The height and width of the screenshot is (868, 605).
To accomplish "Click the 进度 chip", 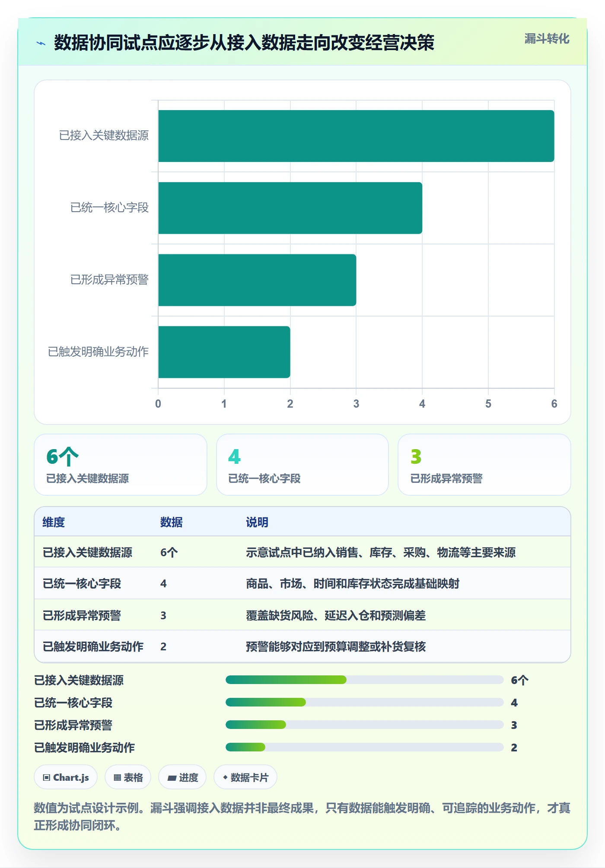I will (x=182, y=777).
